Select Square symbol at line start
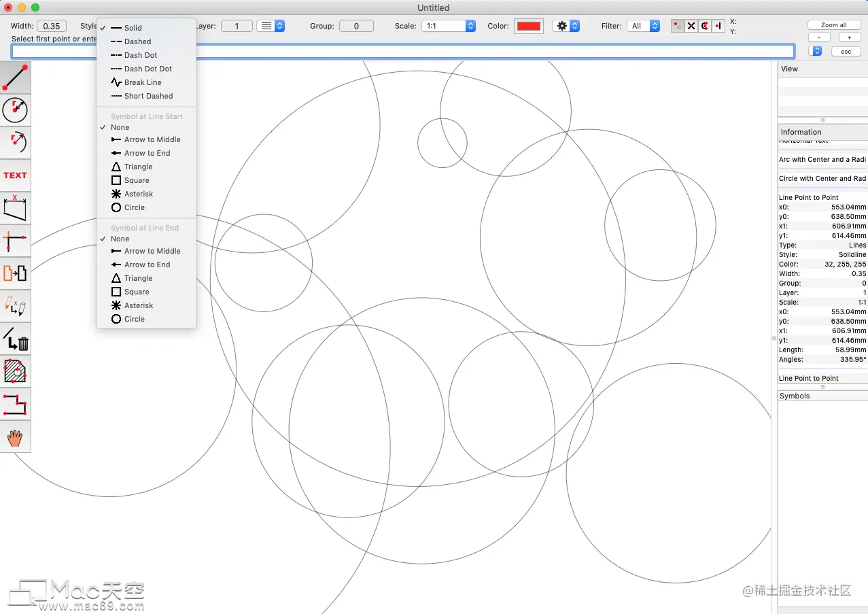The width and height of the screenshot is (868, 614). (146, 180)
